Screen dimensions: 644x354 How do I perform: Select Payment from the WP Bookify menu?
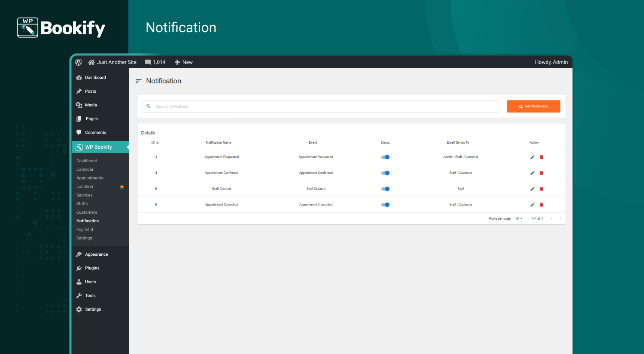[85, 229]
